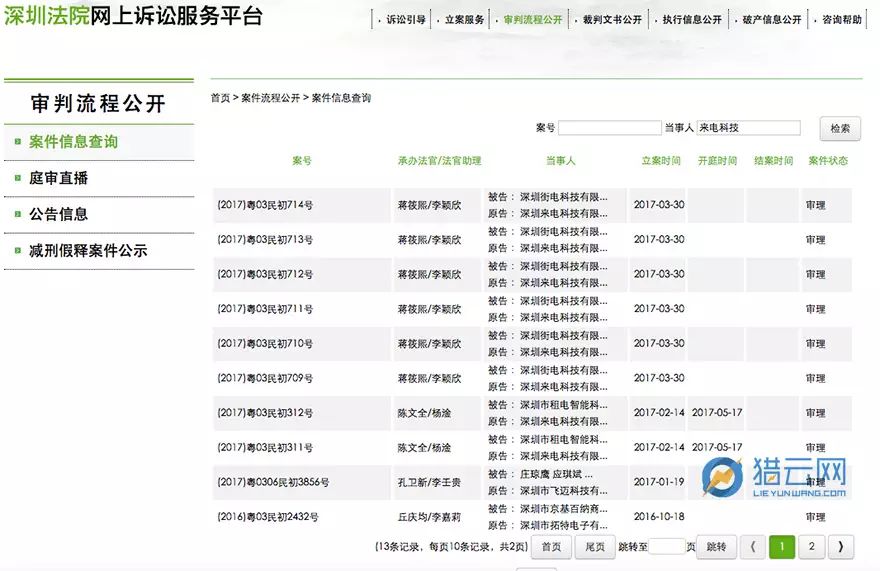Click the 检索 search button
Screen dimensions: 880x571
click(x=840, y=129)
